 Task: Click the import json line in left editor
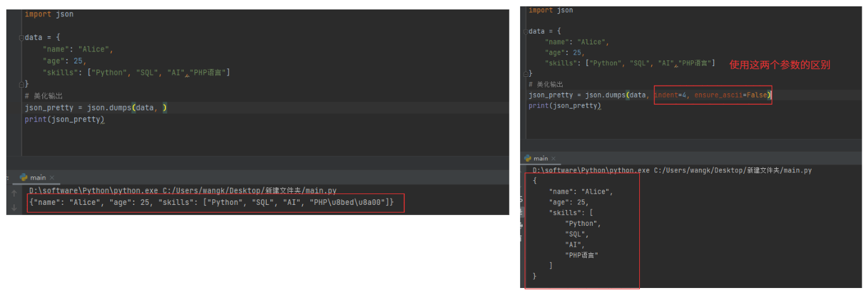49,14
